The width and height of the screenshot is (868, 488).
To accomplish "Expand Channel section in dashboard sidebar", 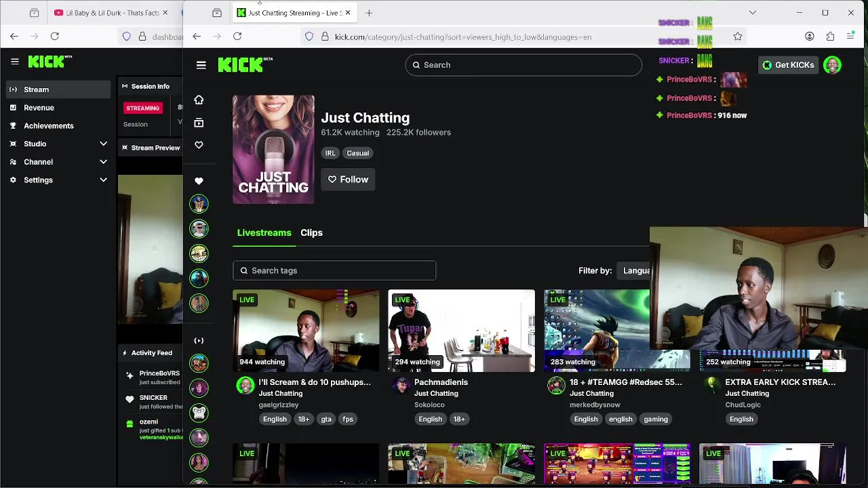I will coord(103,162).
